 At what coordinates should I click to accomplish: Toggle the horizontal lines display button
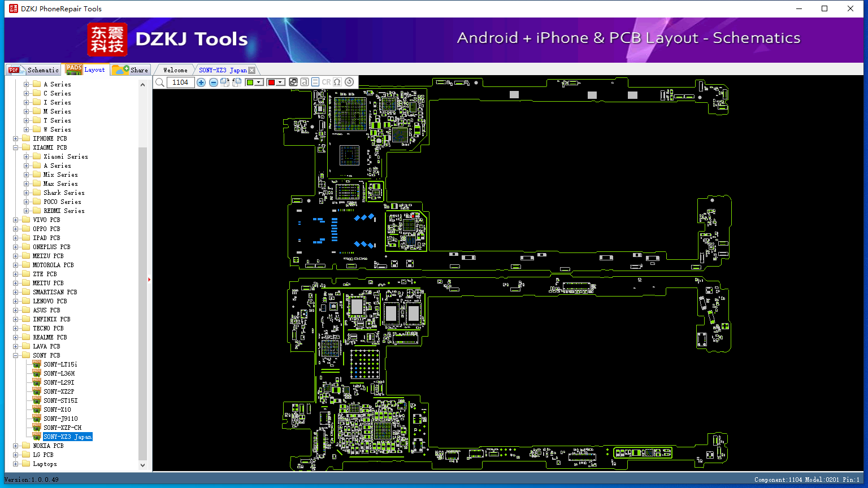[315, 82]
